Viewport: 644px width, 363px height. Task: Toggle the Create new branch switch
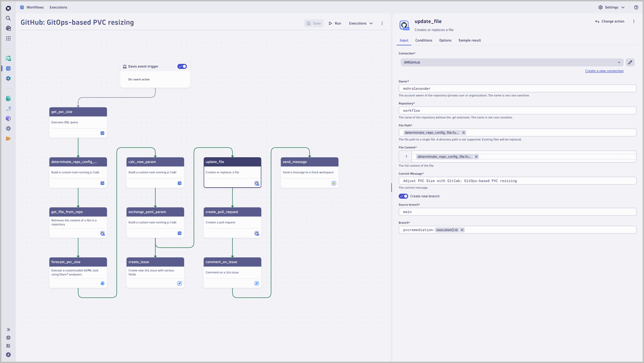tap(403, 196)
